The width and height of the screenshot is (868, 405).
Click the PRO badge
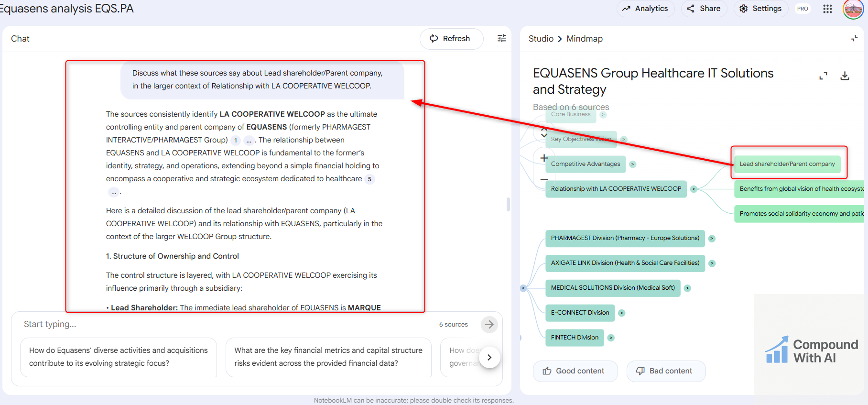[803, 9]
